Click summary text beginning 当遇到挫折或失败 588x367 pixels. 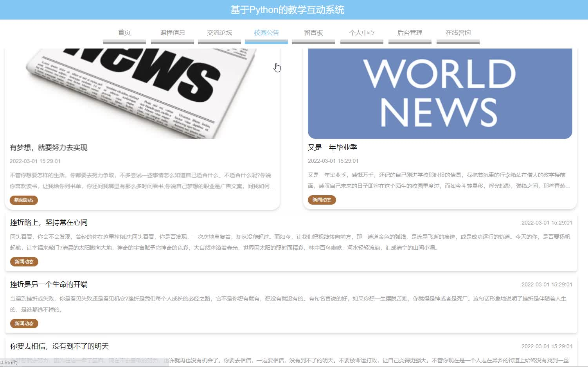288,304
